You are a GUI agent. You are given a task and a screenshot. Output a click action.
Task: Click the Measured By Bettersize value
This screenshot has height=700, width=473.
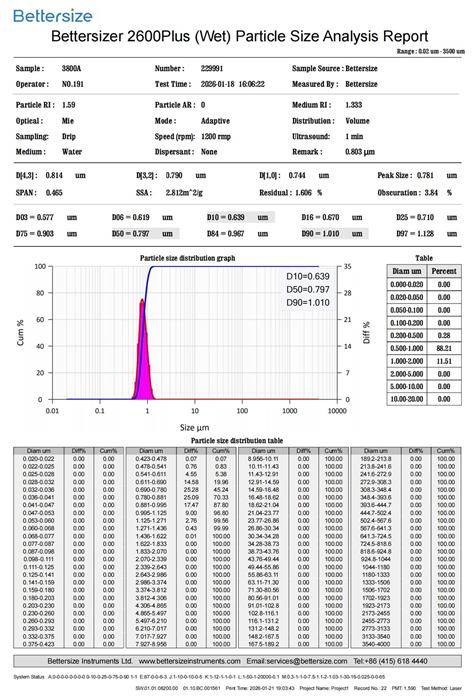tap(361, 84)
